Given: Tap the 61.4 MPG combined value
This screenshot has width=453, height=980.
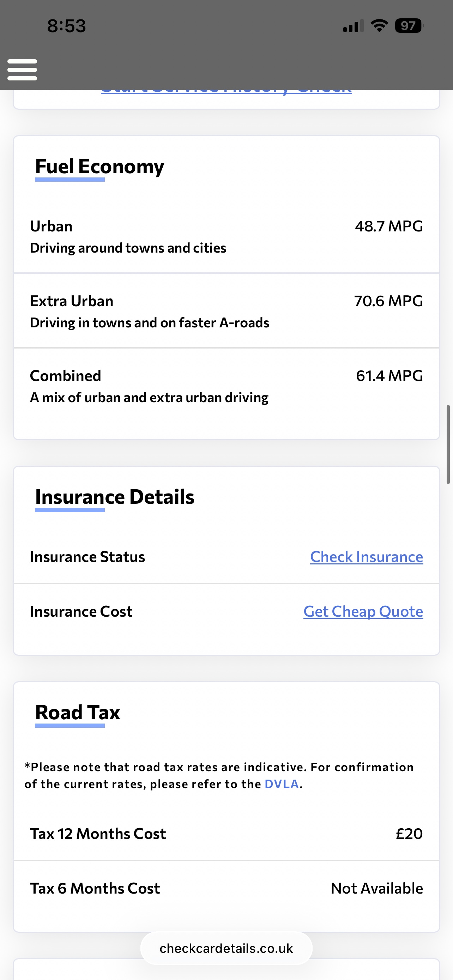Looking at the screenshot, I should pyautogui.click(x=389, y=376).
